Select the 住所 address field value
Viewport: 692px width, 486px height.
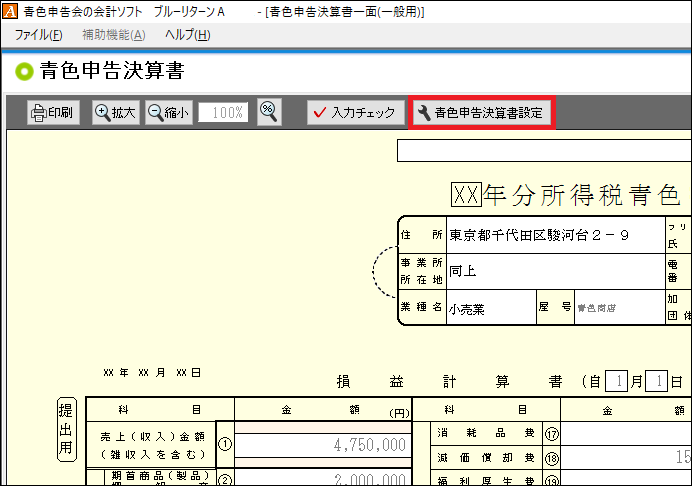[556, 235]
